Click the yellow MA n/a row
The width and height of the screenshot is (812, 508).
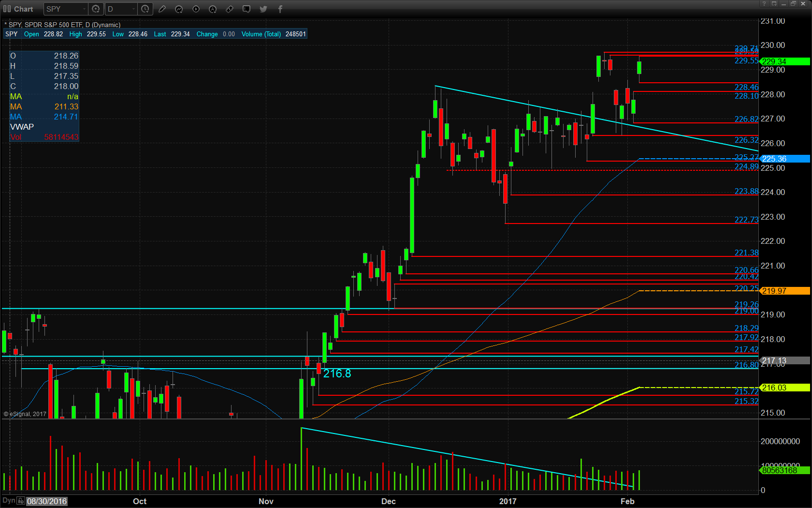coord(44,96)
